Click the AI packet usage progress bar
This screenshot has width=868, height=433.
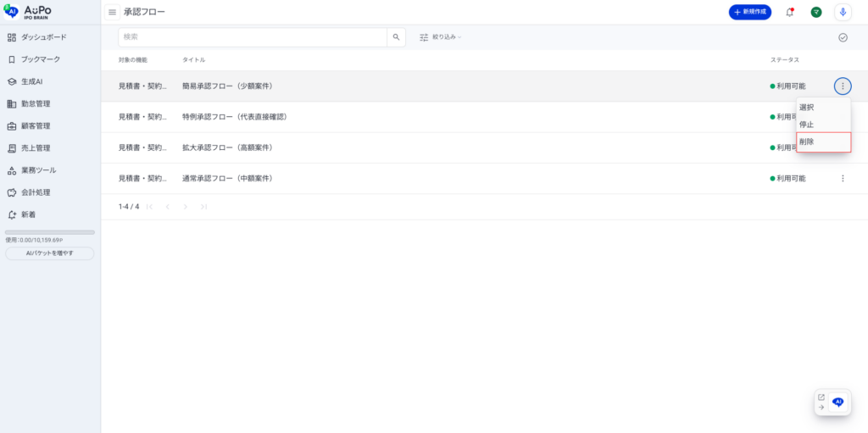tap(50, 232)
